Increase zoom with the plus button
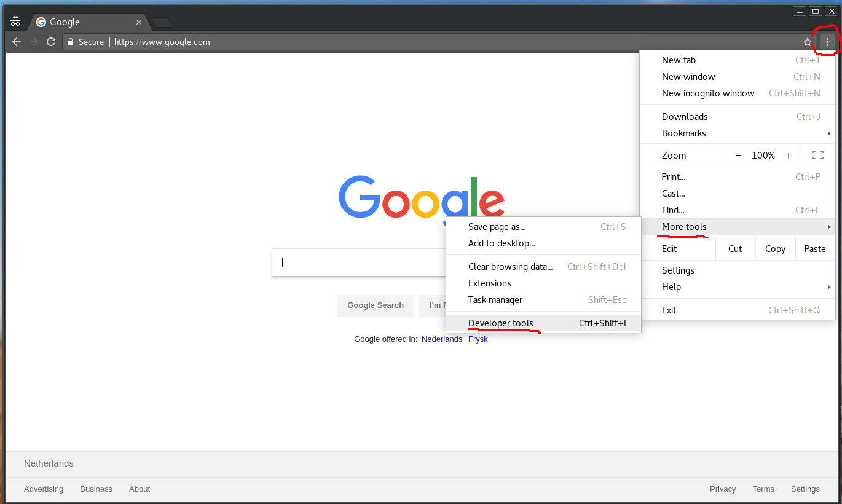The image size is (842, 504). point(788,156)
